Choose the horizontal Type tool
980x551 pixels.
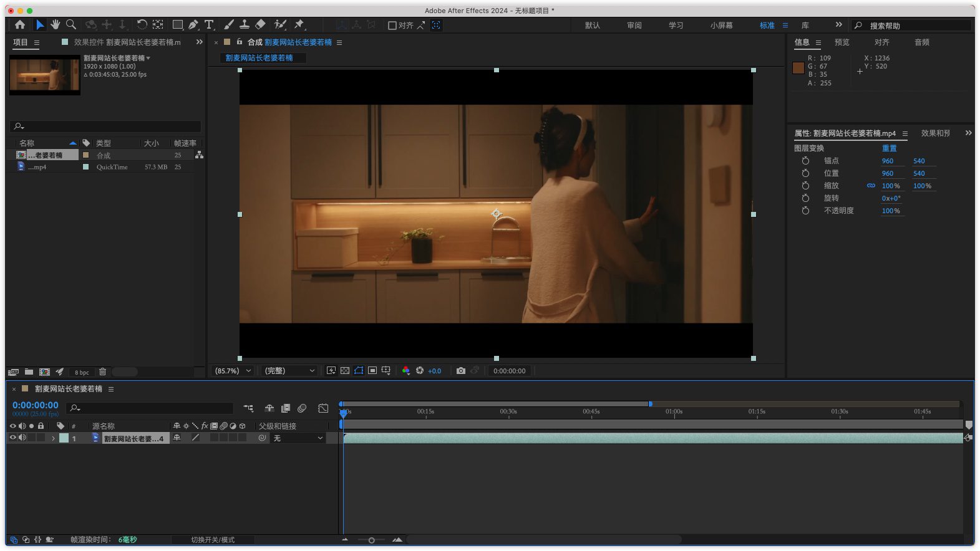click(x=209, y=24)
